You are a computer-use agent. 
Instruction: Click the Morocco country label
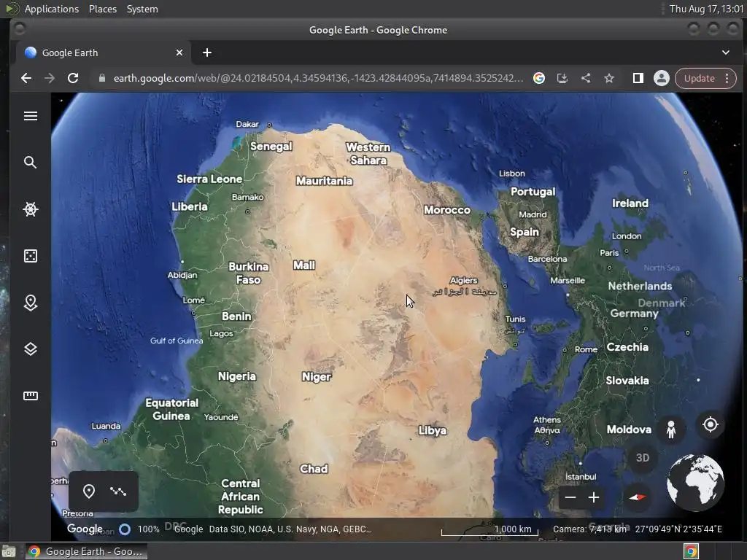[x=447, y=209]
